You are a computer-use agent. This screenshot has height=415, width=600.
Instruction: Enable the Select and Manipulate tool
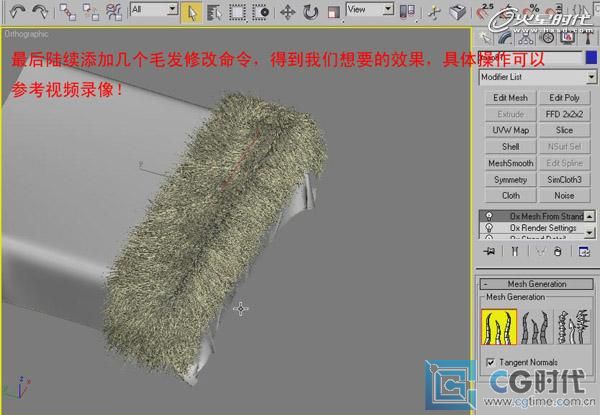[434, 12]
